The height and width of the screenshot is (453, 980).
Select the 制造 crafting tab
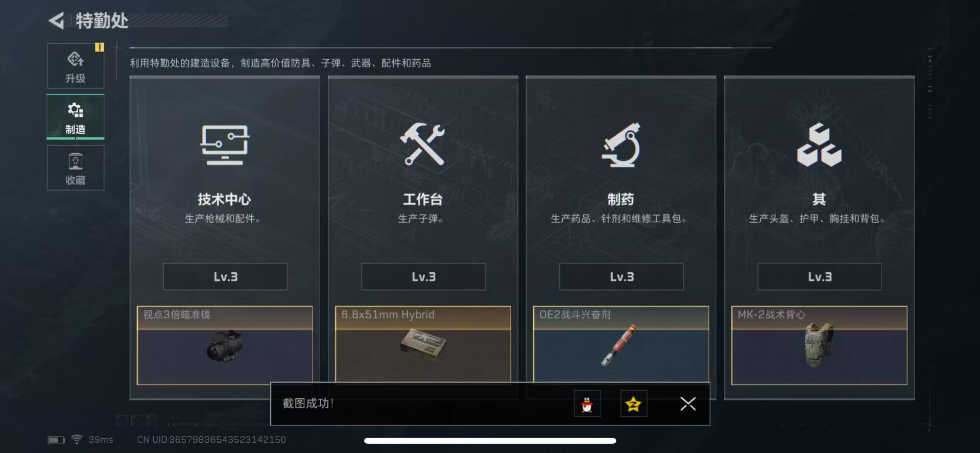(76, 117)
